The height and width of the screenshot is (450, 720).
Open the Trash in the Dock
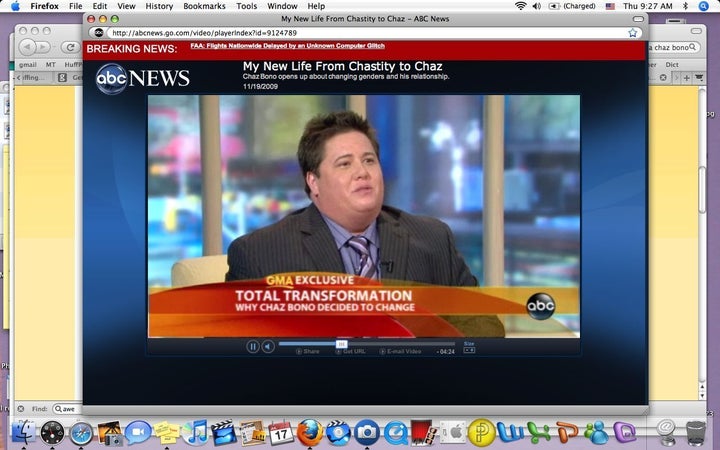coord(695,433)
